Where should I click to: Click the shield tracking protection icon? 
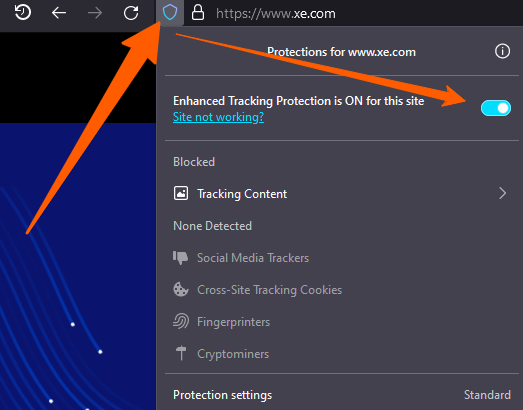pos(170,13)
